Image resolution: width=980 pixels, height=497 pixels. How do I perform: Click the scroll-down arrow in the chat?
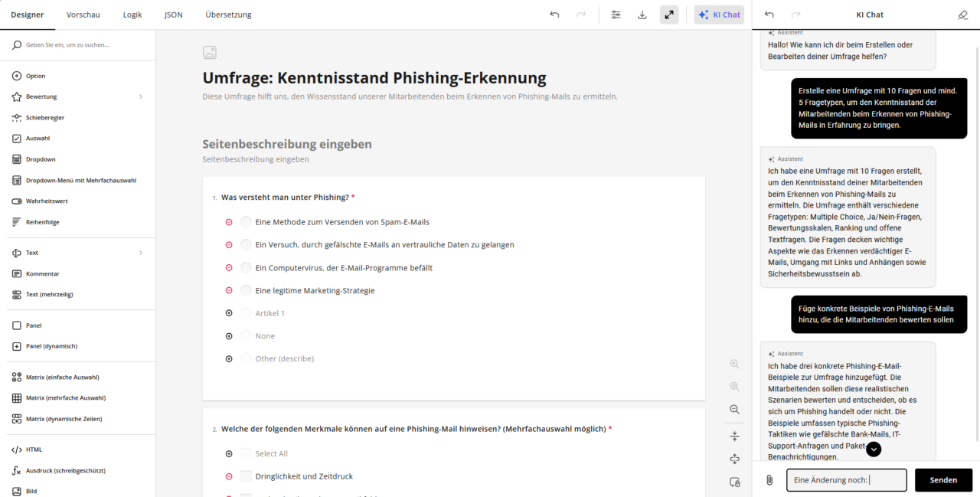[x=874, y=450]
